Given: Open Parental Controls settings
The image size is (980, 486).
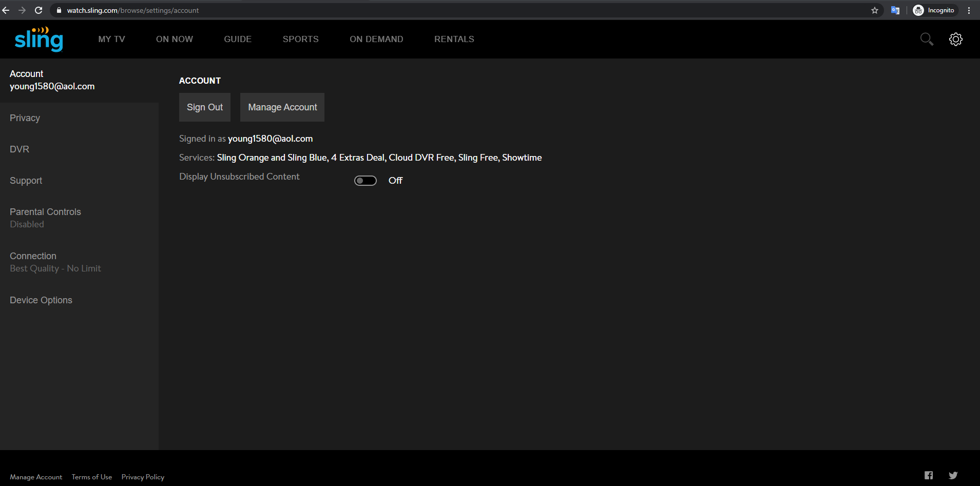Looking at the screenshot, I should pos(79,218).
